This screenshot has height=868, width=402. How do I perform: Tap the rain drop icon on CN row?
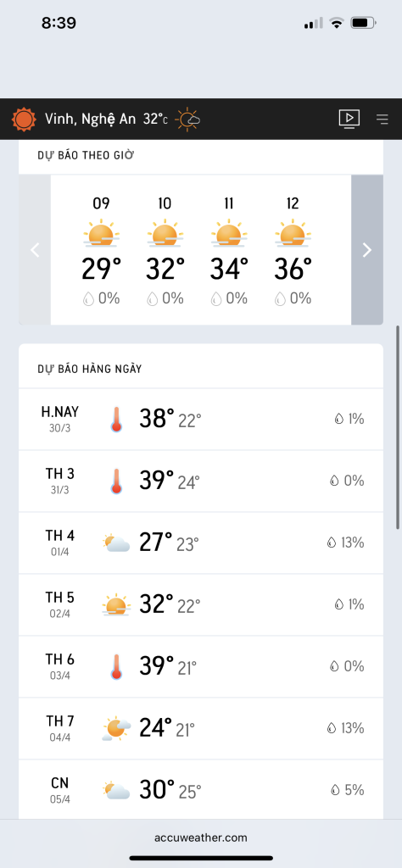pos(335,790)
